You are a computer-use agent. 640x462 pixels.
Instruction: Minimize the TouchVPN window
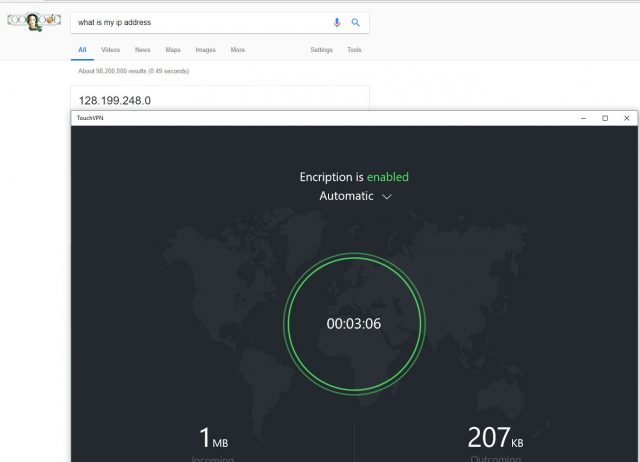[x=583, y=118]
